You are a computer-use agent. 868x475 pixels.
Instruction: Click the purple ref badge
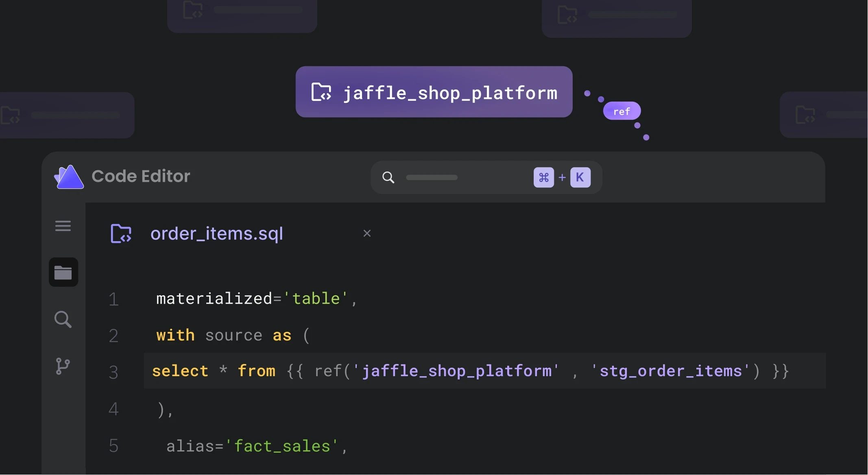(622, 111)
